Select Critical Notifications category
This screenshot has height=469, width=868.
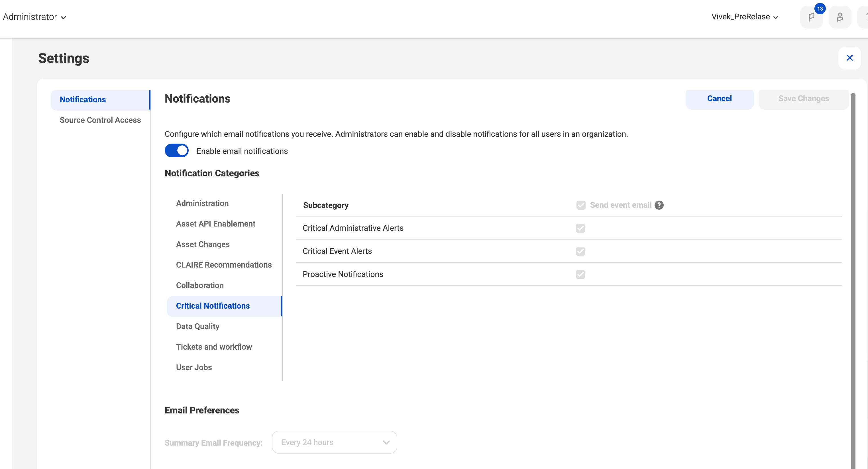coord(225,306)
